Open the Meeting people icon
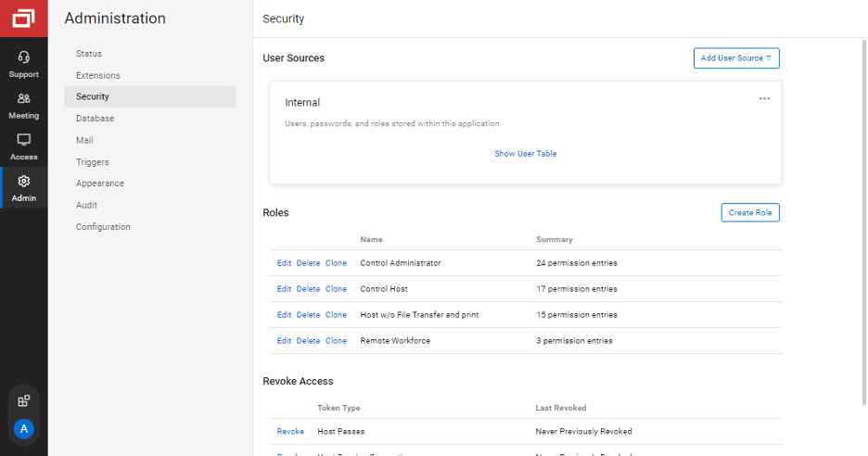The height and width of the screenshot is (456, 868). [24, 98]
